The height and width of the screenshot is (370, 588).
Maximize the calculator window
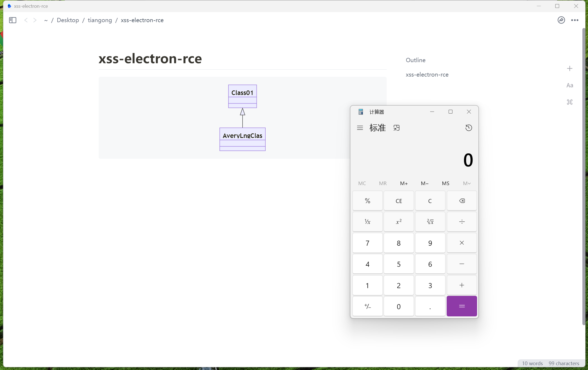tap(450, 112)
